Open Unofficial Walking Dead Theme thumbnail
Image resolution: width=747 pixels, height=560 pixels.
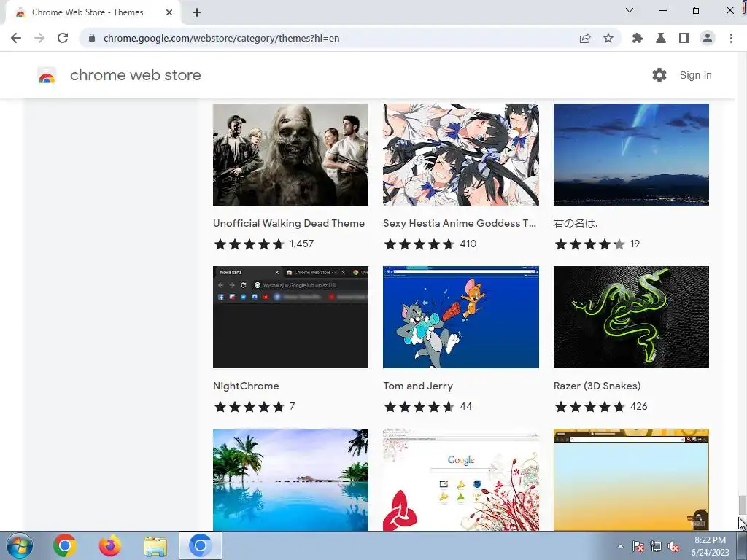click(290, 155)
